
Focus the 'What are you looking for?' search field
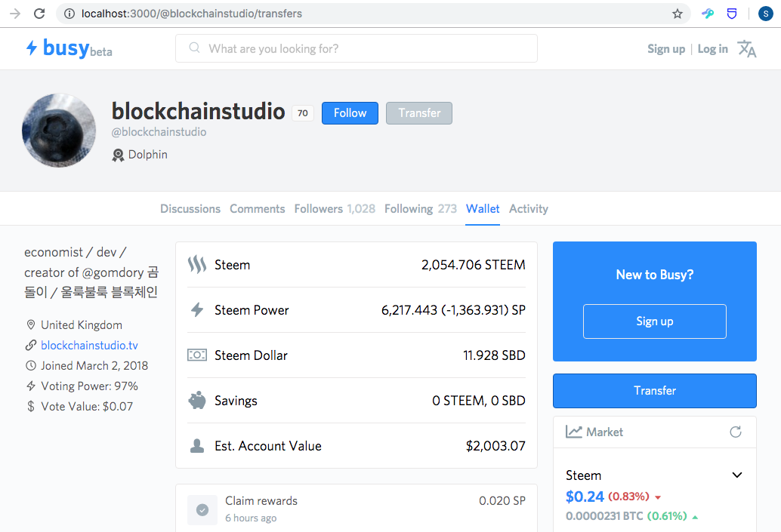(x=356, y=48)
